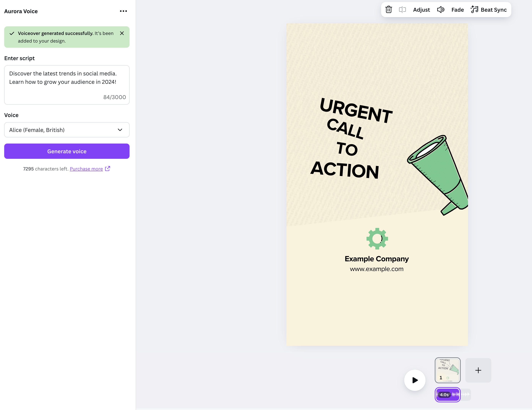Select the 4.0s audio track clip
532x410 pixels.
448,394
